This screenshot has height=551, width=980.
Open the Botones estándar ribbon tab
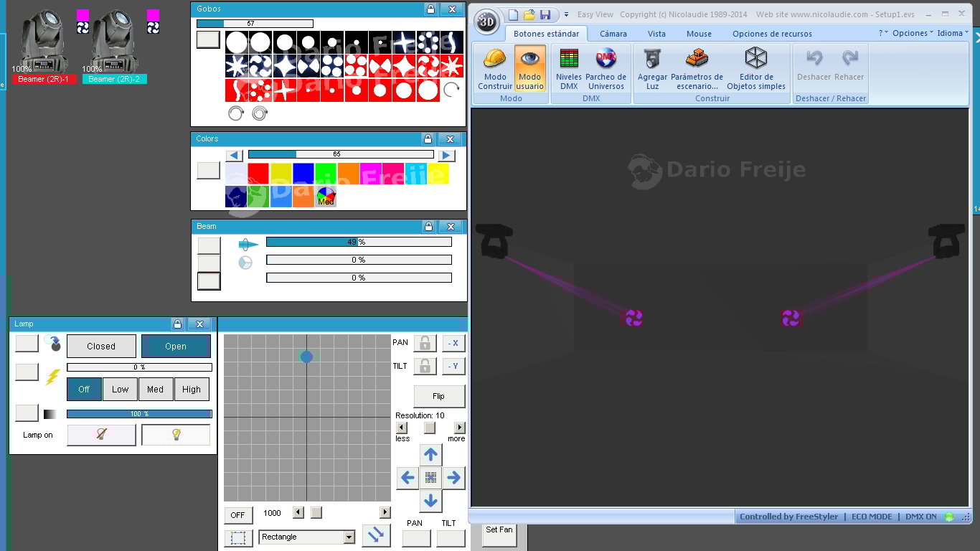(x=547, y=34)
